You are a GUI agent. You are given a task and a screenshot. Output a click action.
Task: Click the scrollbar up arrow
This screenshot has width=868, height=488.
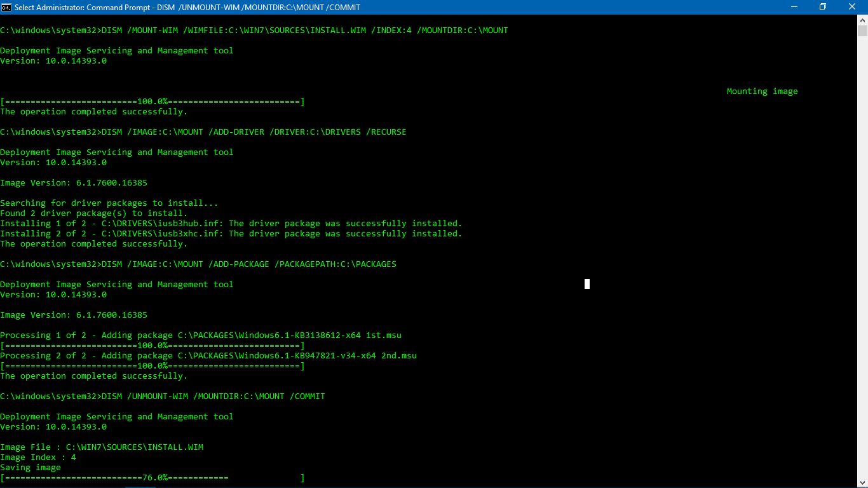click(x=862, y=20)
